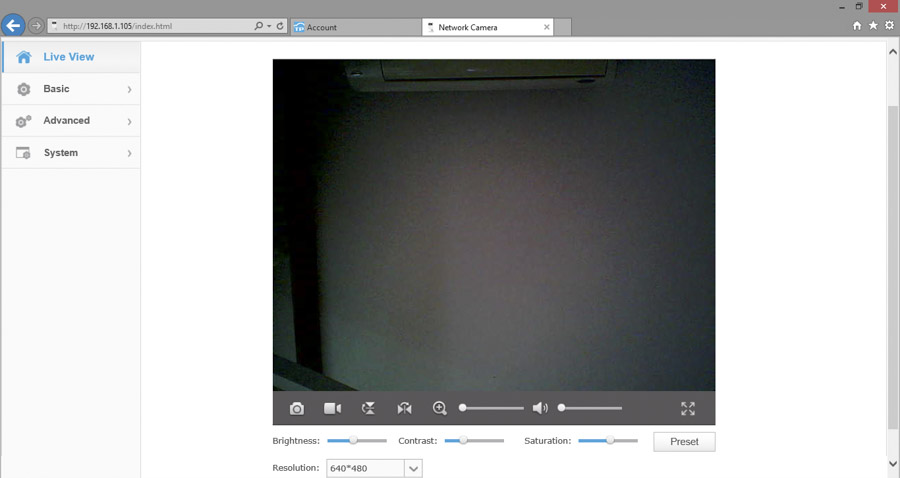Refresh the page in the address bar
The width and height of the screenshot is (900, 478).
pos(280,26)
